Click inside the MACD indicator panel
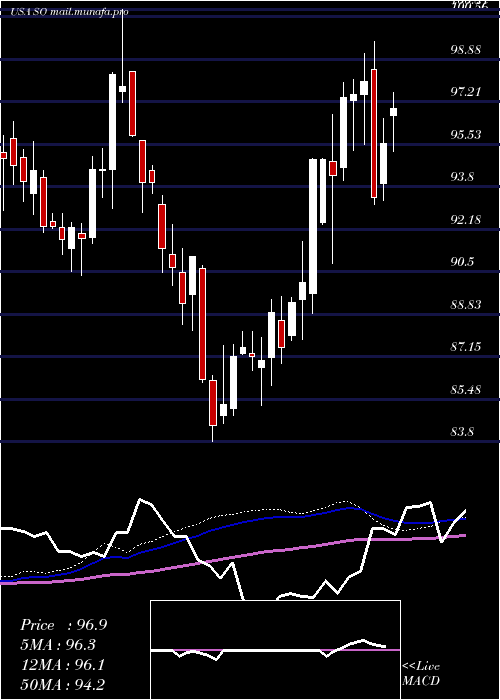 click(275, 650)
